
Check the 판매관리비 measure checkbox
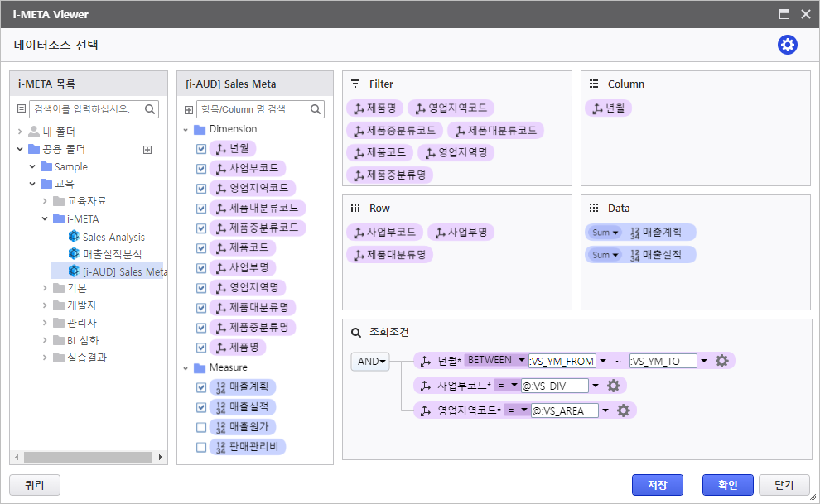click(201, 447)
